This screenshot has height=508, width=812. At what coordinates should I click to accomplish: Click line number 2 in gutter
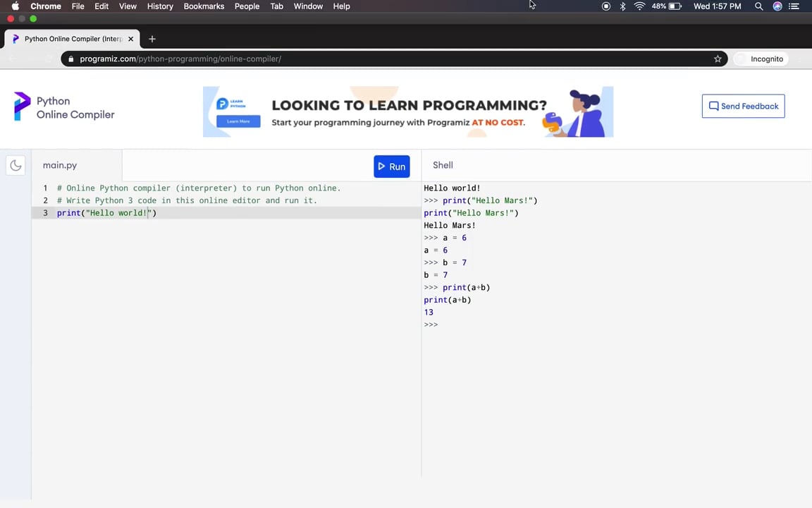click(45, 200)
